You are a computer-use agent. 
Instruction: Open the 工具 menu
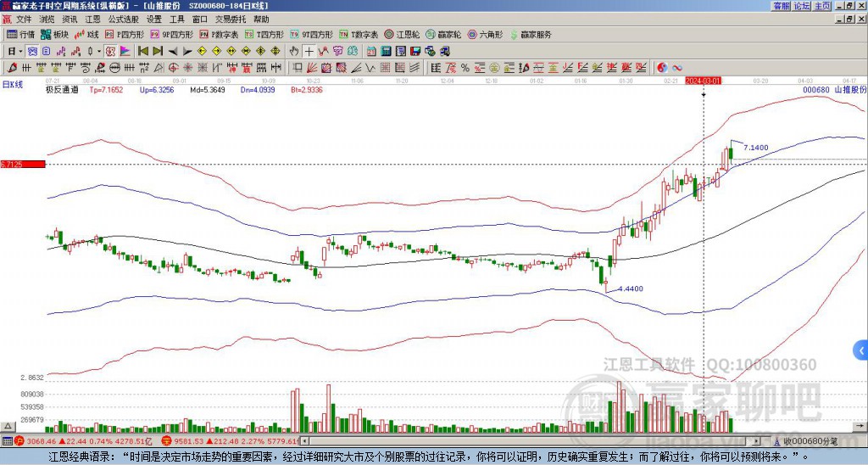coord(176,20)
